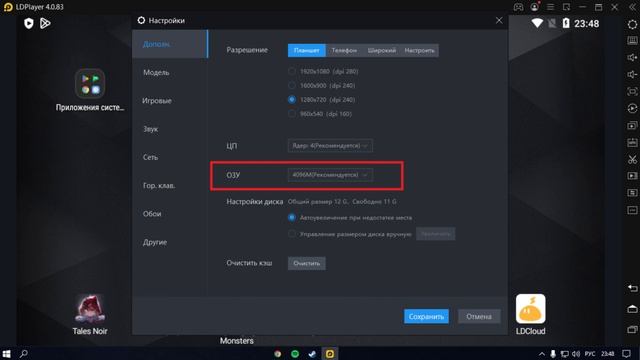Screen dimensions: 640x360
Task: Collapse sidebar with double-chevron icon
Action: tap(632, 7)
